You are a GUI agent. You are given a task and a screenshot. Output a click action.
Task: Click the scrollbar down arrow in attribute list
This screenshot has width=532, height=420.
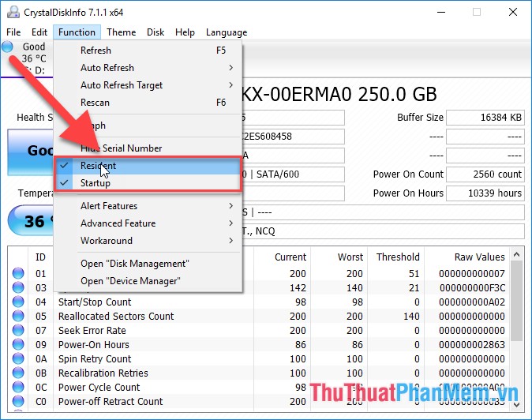click(x=516, y=404)
